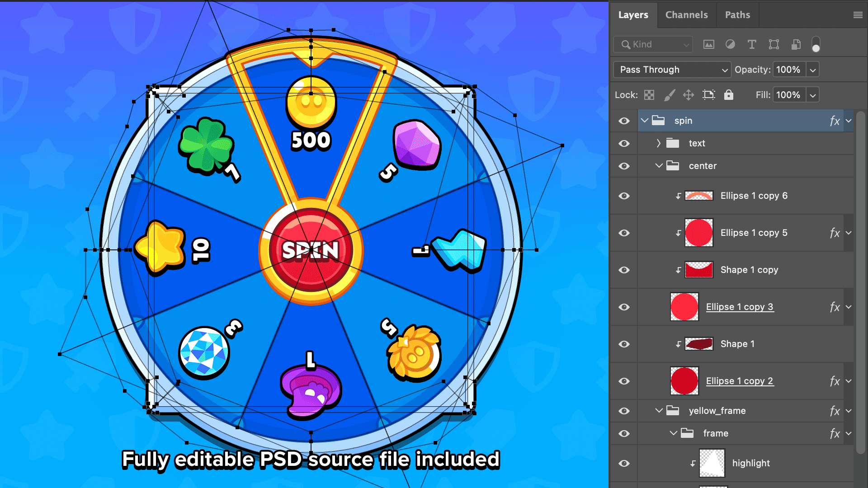Select the Ellipse 1 copy 3 layer name
This screenshot has height=488, width=868.
(740, 307)
